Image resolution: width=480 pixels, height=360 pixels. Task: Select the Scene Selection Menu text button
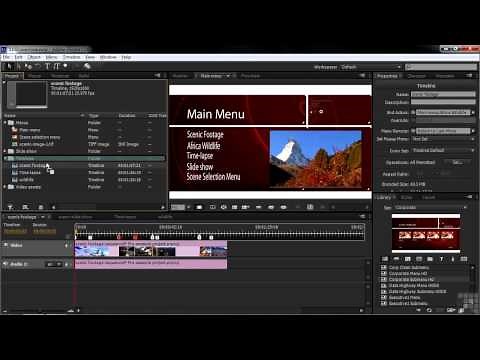pos(213,177)
